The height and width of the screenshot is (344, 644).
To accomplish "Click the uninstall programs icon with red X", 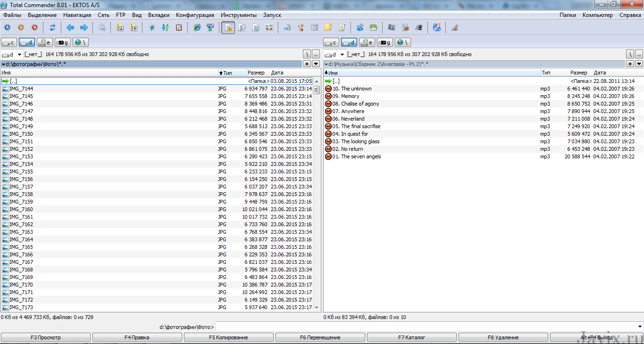I will point(405,27).
